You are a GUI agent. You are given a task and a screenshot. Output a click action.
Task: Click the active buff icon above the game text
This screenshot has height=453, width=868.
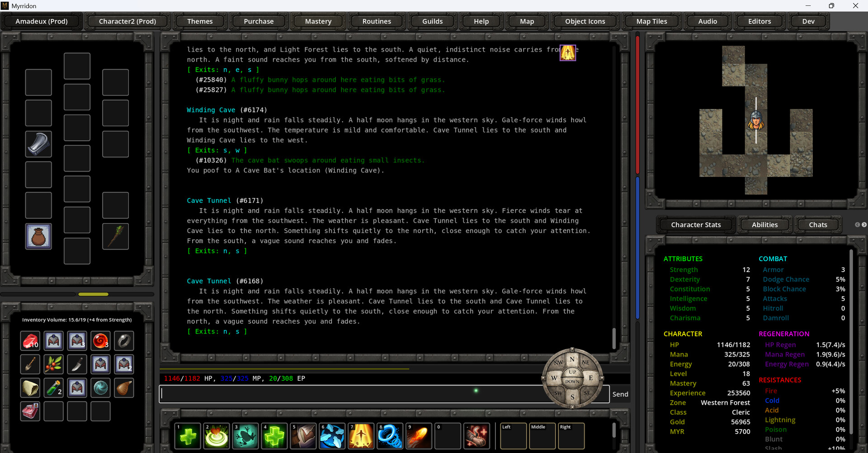point(568,52)
